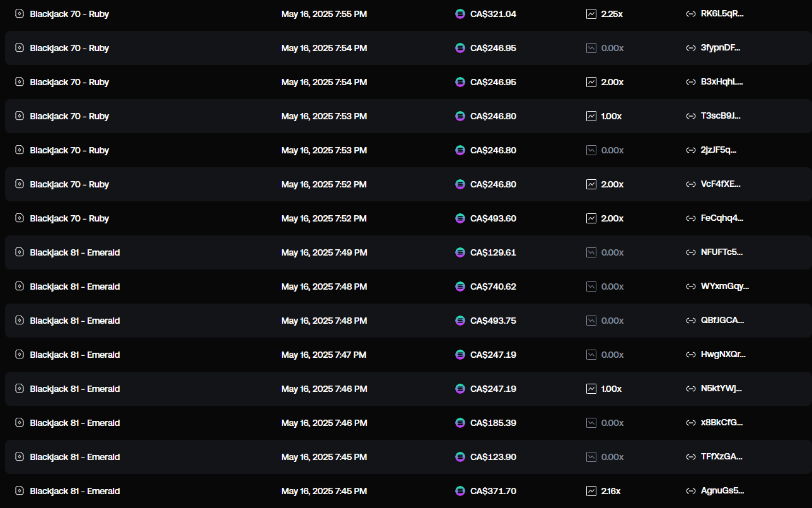Click the Solana coin icon beside CA$493.60
Screen dimensions: 812x508
point(460,218)
